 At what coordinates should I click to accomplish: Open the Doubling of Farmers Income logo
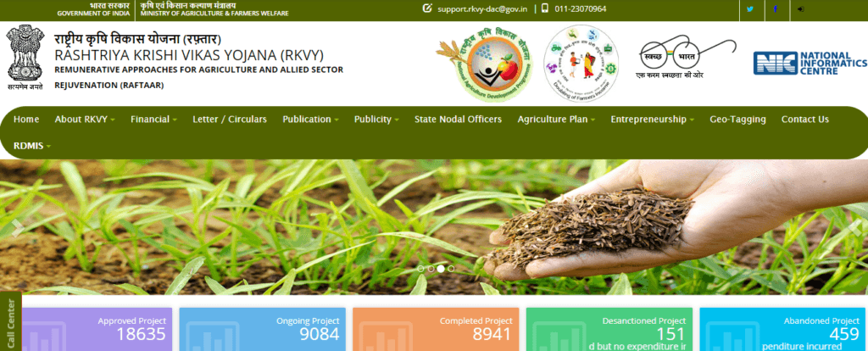pyautogui.click(x=581, y=64)
